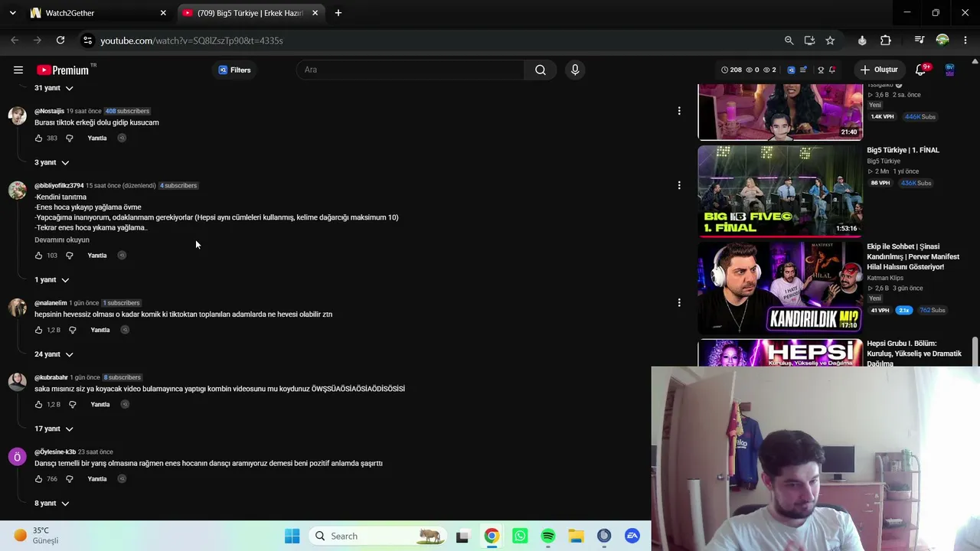Like the @Nostaijis comment
Image resolution: width=980 pixels, height=551 pixels.
point(38,139)
